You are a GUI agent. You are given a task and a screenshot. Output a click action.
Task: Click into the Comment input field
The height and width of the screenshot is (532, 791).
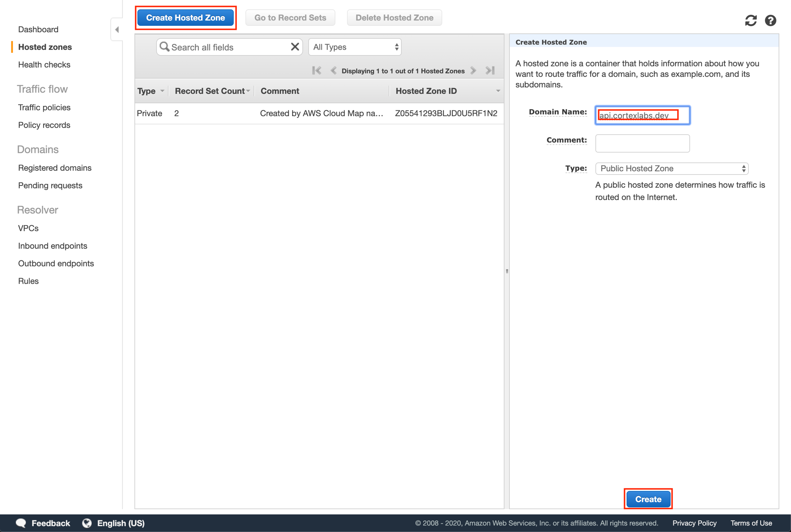pyautogui.click(x=642, y=143)
